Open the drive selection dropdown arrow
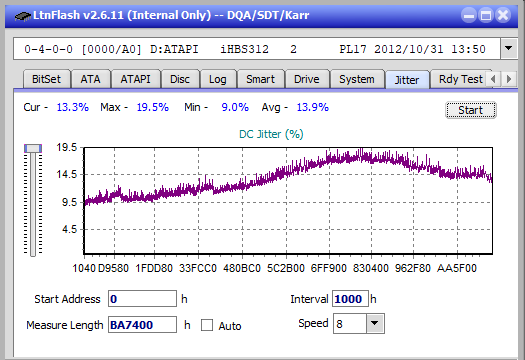This screenshot has height=360, width=525. pos(509,49)
